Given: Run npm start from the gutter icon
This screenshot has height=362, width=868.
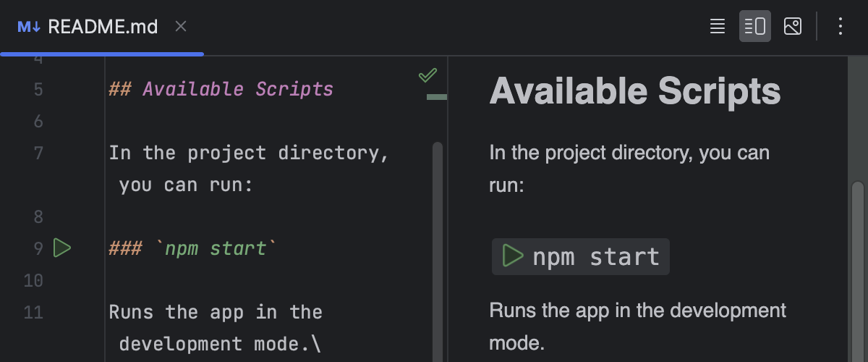Looking at the screenshot, I should 62,248.
